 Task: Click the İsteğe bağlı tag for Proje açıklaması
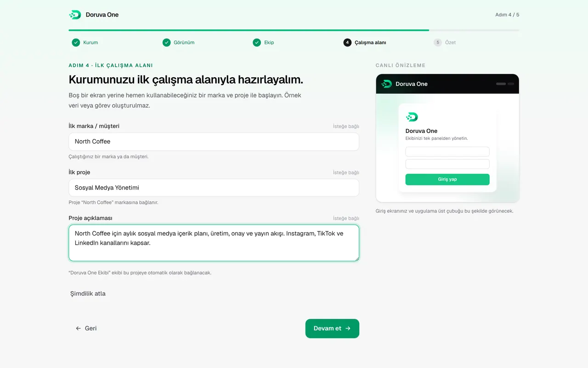click(346, 218)
